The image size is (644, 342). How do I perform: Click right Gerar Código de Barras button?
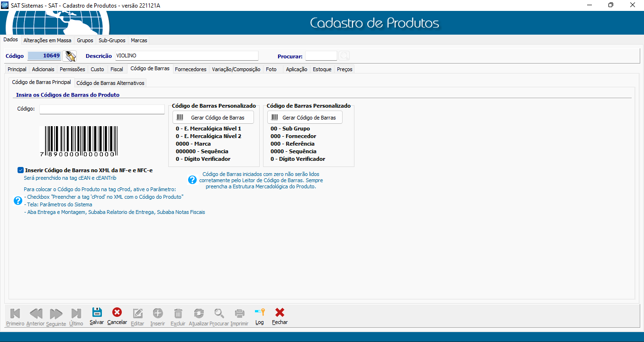pos(304,118)
